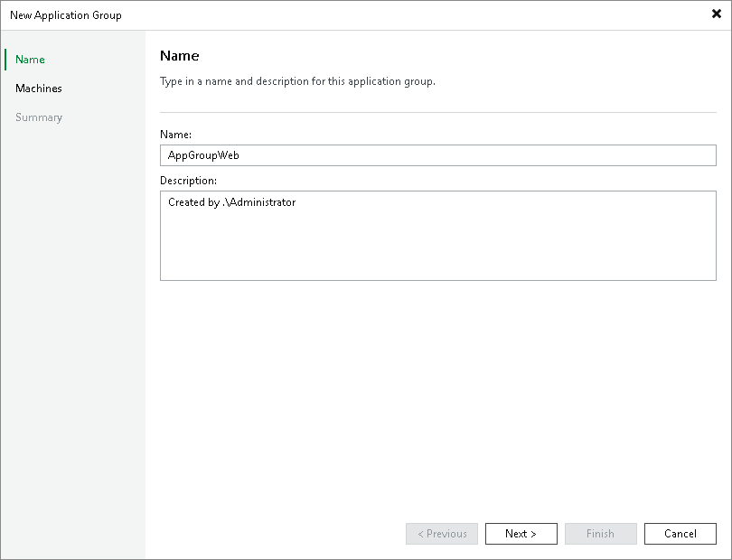This screenshot has width=732, height=560.
Task: Go to the Machines wizard step
Action: [x=38, y=89]
